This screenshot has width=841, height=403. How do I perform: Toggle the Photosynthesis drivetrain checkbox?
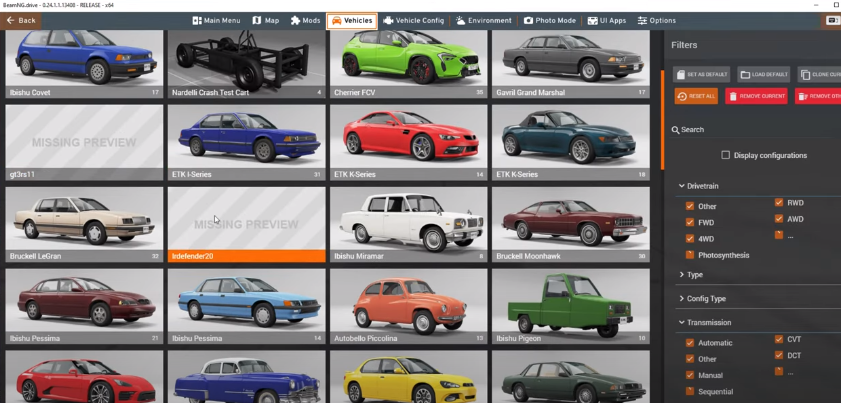tap(690, 255)
